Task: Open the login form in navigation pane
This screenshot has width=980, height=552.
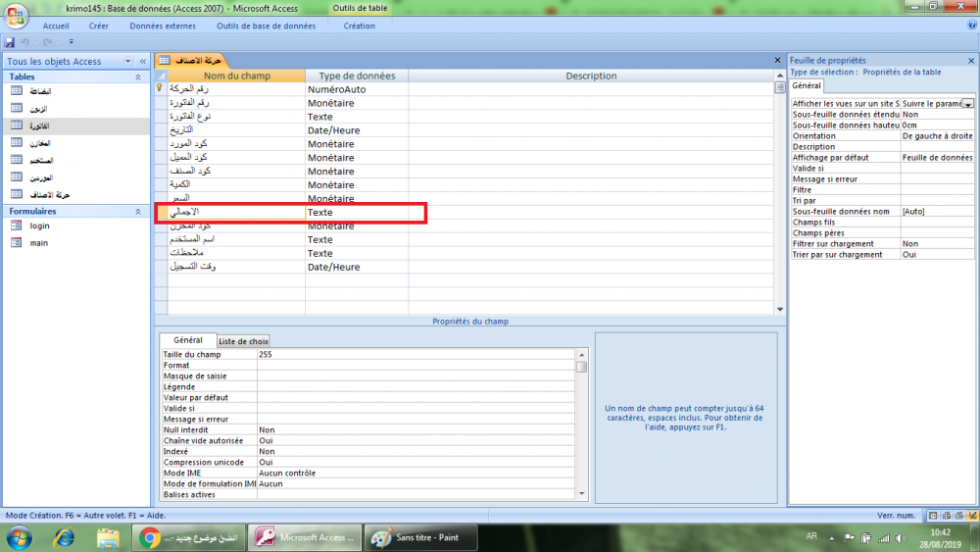Action: click(39, 226)
